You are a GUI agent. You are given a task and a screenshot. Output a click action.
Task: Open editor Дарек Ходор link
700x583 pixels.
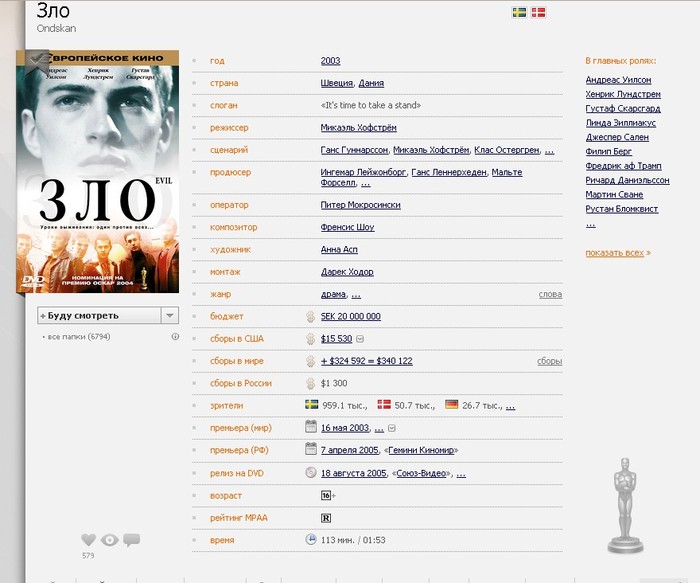tap(347, 272)
